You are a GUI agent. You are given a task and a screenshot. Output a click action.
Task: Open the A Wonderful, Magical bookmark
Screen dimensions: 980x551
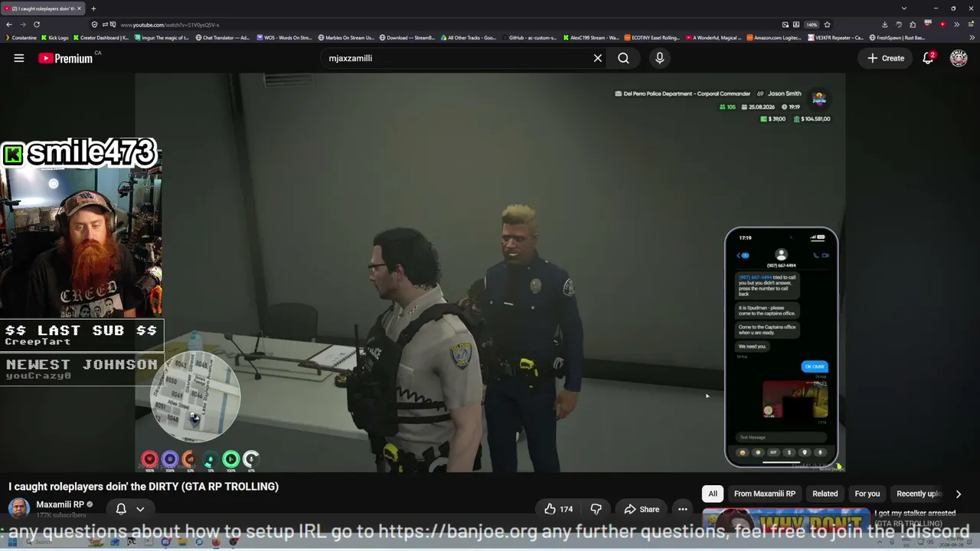coord(714,37)
